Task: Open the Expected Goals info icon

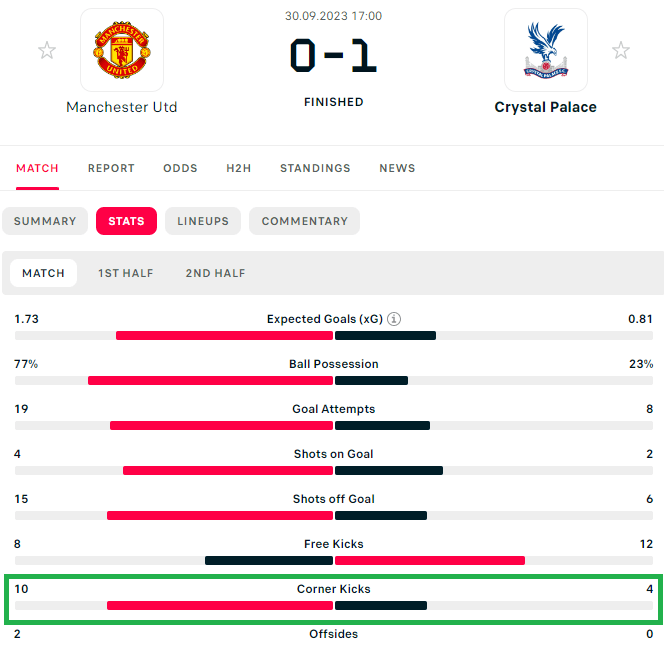Action: point(394,319)
